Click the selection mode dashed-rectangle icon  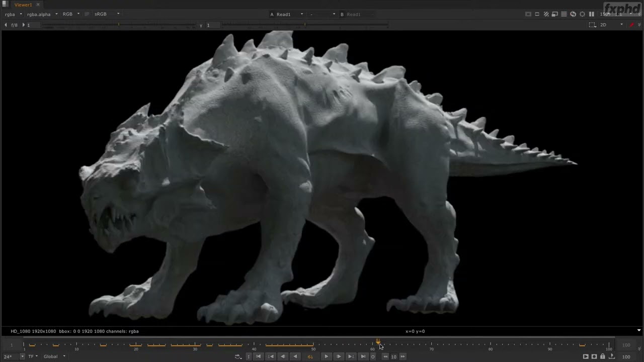(x=593, y=25)
